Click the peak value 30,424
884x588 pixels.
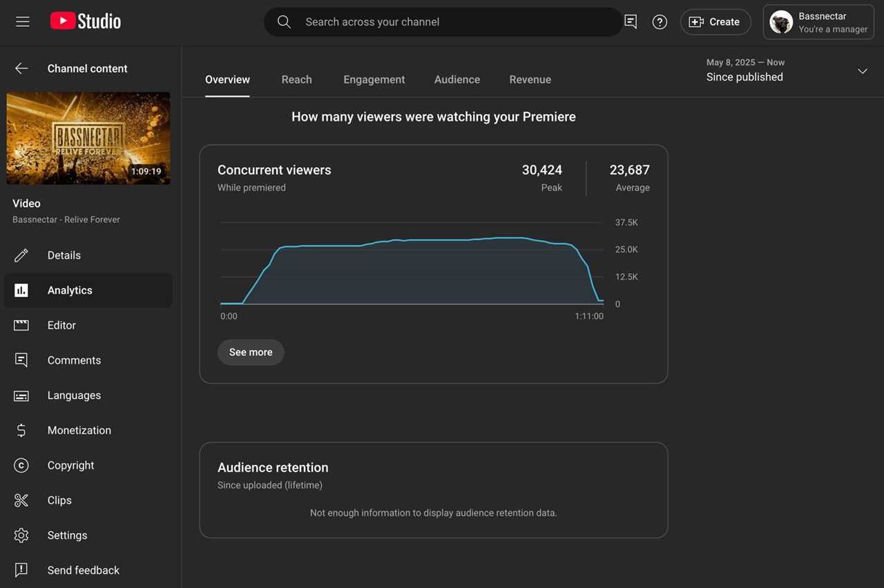pos(542,170)
